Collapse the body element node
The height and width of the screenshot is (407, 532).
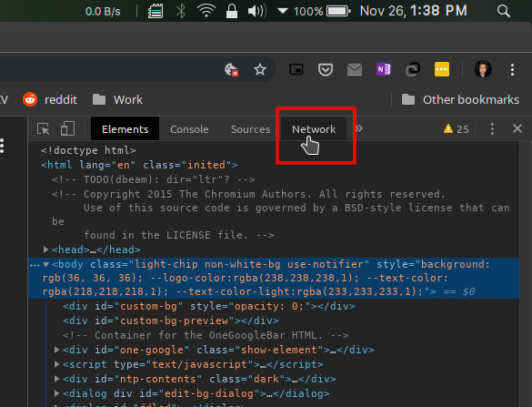pyautogui.click(x=45, y=264)
